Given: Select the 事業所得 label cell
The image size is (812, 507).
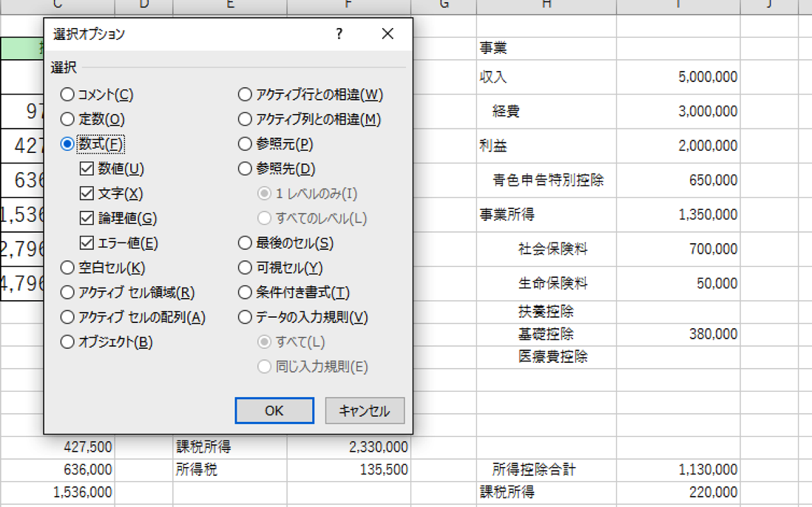Looking at the screenshot, I should pos(547,214).
